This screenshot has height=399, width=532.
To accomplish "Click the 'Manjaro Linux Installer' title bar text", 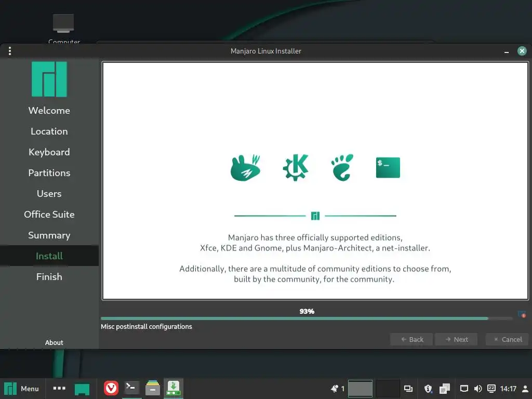I will 265,51.
